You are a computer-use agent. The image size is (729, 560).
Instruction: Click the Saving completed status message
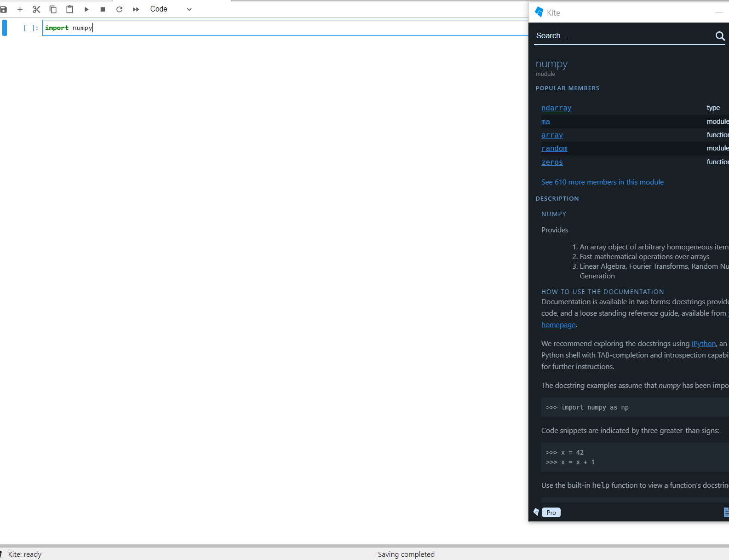[406, 554]
